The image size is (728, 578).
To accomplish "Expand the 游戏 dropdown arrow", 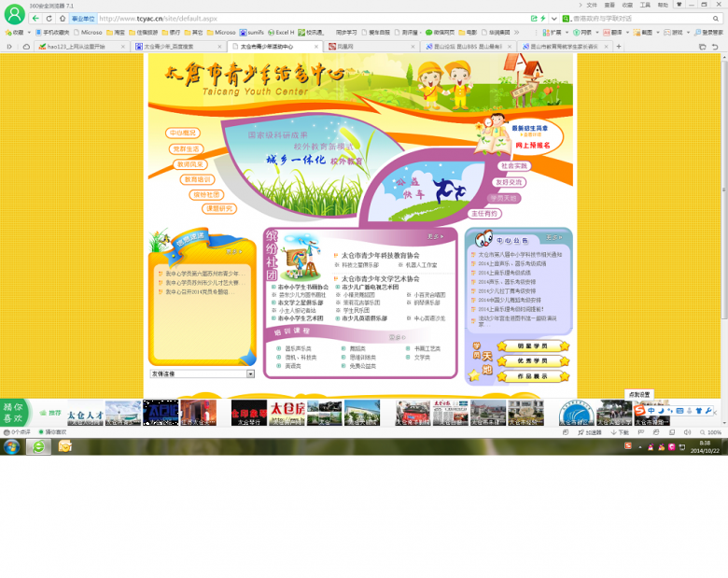I will tap(688, 33).
